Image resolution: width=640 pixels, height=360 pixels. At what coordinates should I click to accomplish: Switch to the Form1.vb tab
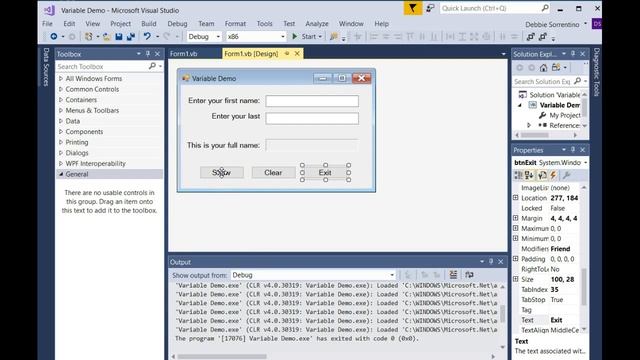click(x=184, y=54)
